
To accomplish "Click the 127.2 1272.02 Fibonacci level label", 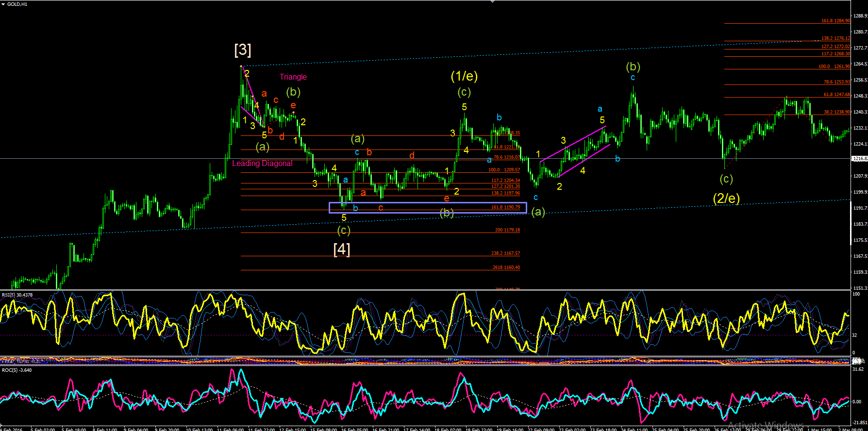I will [835, 47].
